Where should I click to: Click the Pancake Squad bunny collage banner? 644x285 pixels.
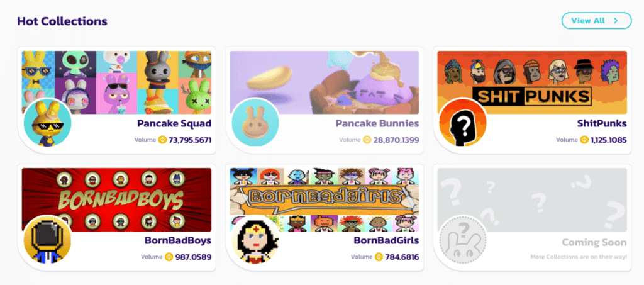116,82
